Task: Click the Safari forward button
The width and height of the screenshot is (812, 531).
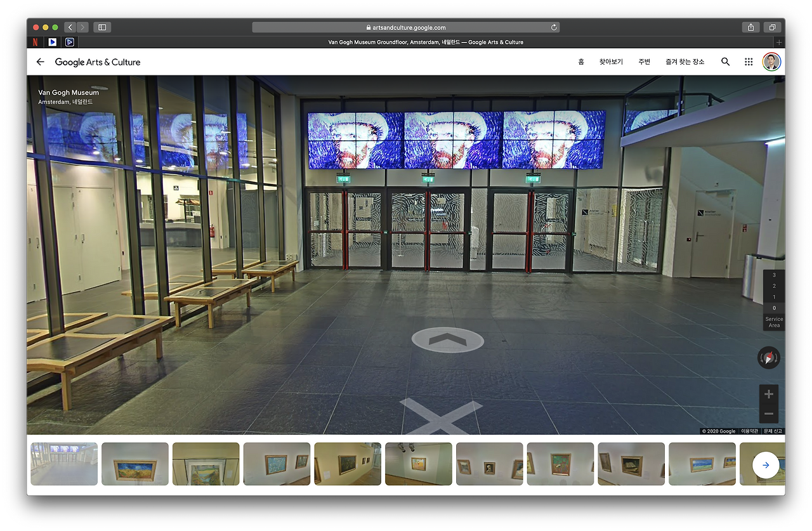Action: (x=83, y=27)
